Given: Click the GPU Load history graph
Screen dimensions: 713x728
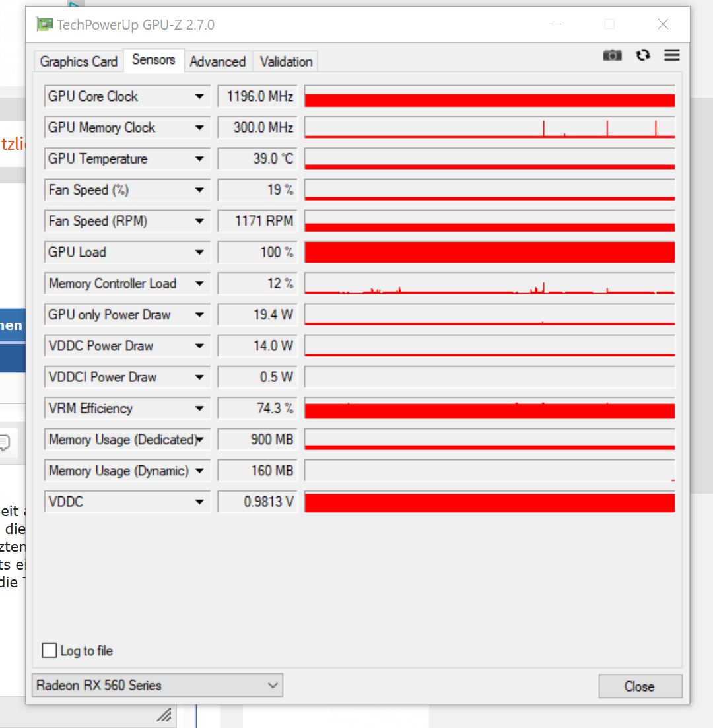Looking at the screenshot, I should (490, 252).
